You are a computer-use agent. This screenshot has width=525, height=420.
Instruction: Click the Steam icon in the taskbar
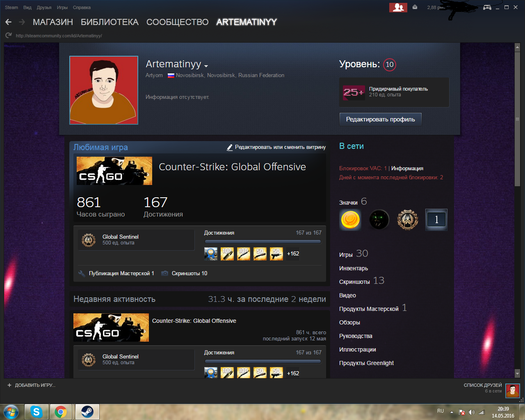coord(87,412)
